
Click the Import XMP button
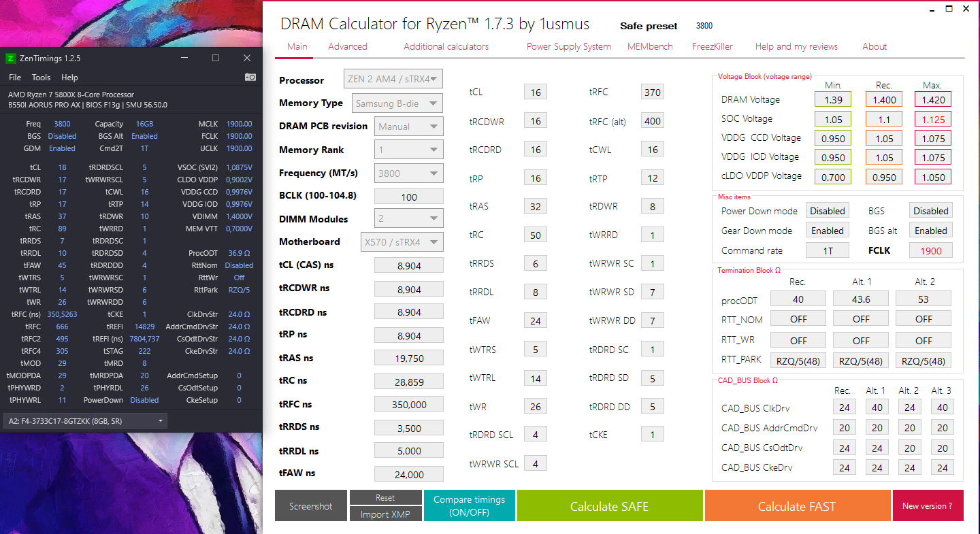click(385, 514)
